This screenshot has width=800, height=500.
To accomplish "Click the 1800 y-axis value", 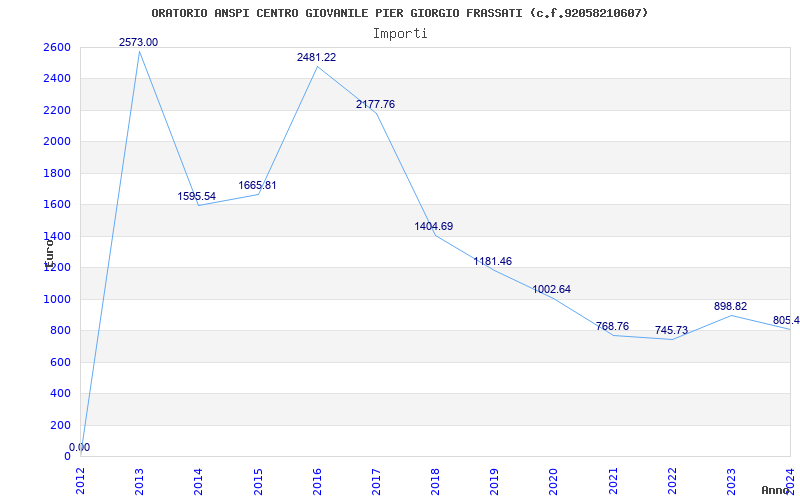I will coord(57,173).
